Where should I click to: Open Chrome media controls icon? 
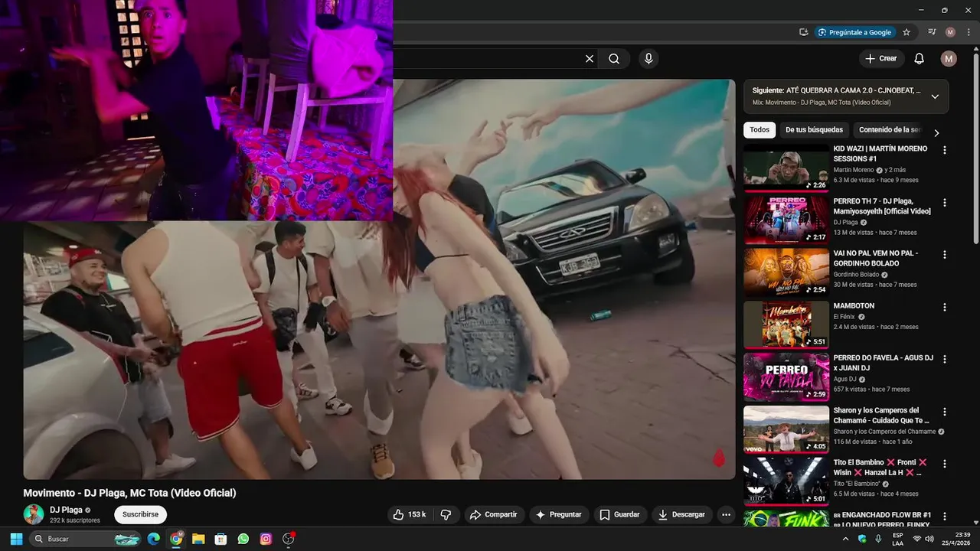(932, 32)
